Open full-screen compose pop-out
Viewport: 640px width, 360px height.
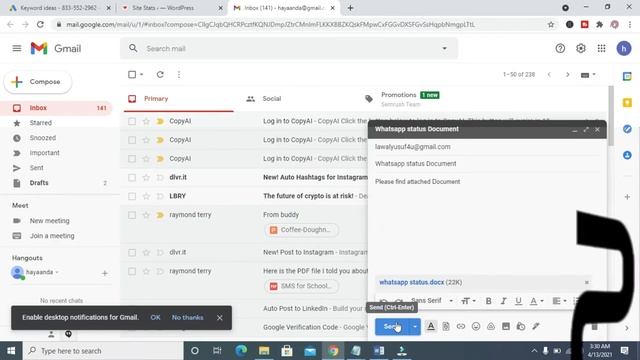coord(586,129)
